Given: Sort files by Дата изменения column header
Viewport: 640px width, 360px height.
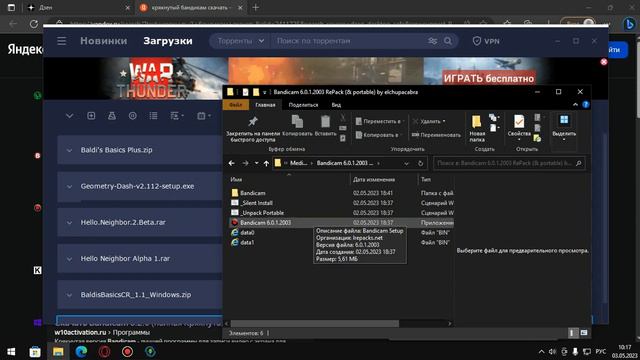Looking at the screenshot, I should point(373,180).
